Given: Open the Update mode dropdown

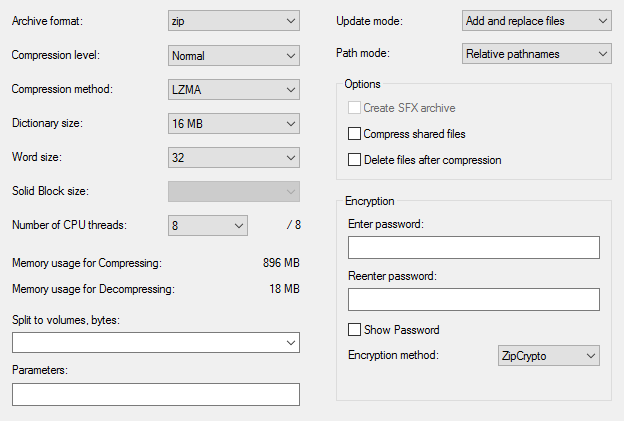Looking at the screenshot, I should [536, 21].
